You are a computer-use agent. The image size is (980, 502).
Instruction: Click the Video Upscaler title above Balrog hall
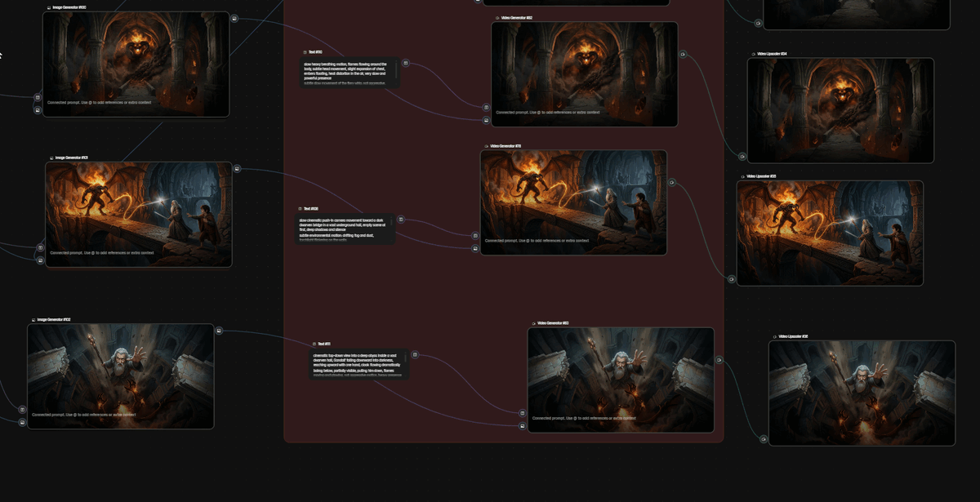(x=772, y=54)
